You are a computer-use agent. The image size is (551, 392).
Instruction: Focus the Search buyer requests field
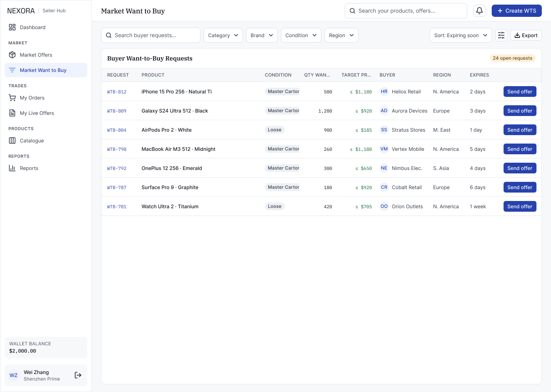click(151, 35)
